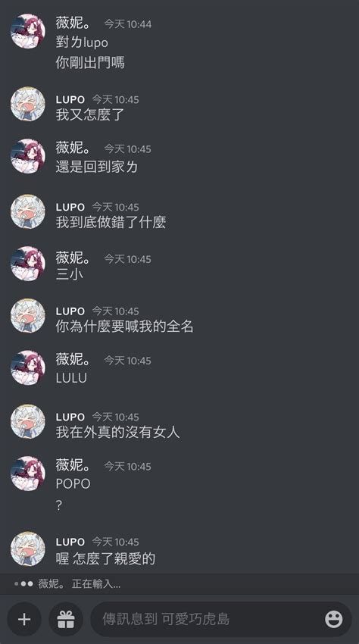Open 薇妮 avatar beside POPO message

point(27,474)
